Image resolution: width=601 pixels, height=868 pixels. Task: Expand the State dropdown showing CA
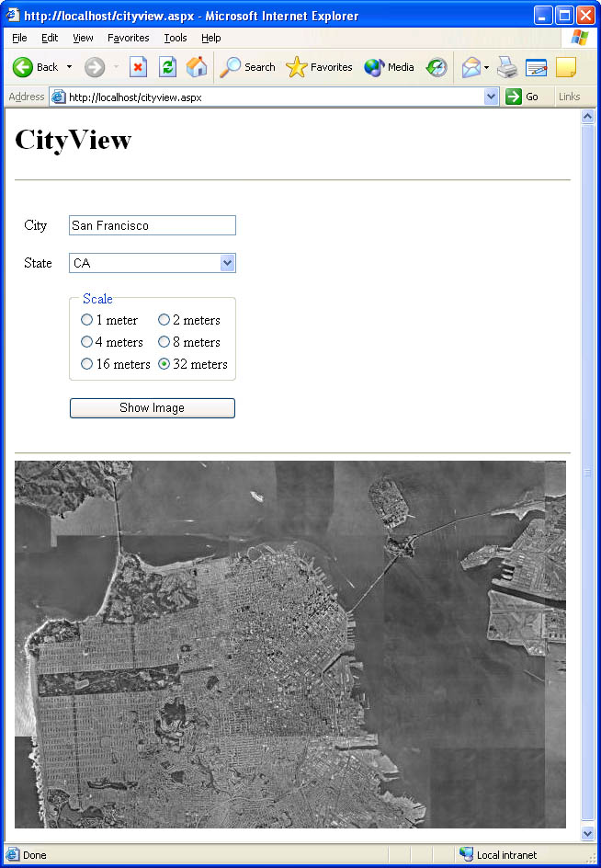227,263
